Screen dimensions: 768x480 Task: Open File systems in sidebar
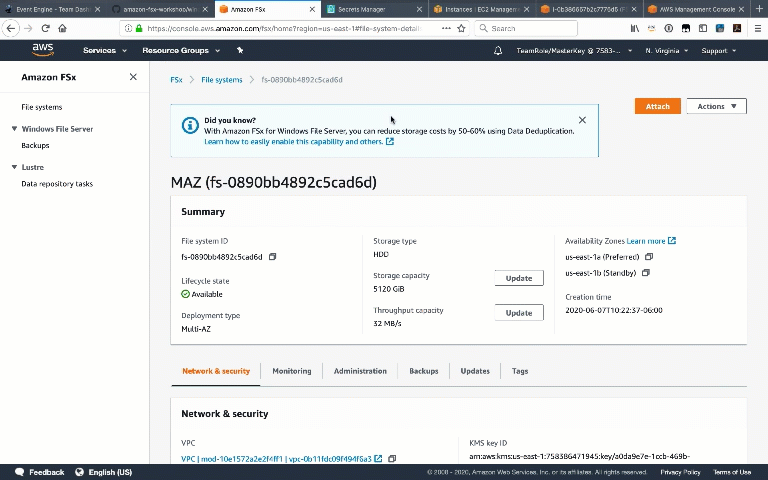[42, 107]
